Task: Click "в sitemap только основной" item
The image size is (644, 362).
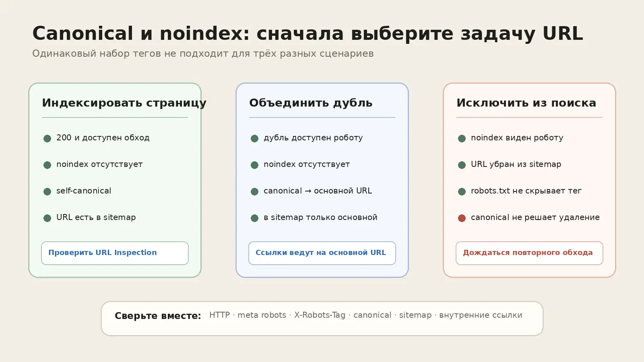Action: click(314, 218)
